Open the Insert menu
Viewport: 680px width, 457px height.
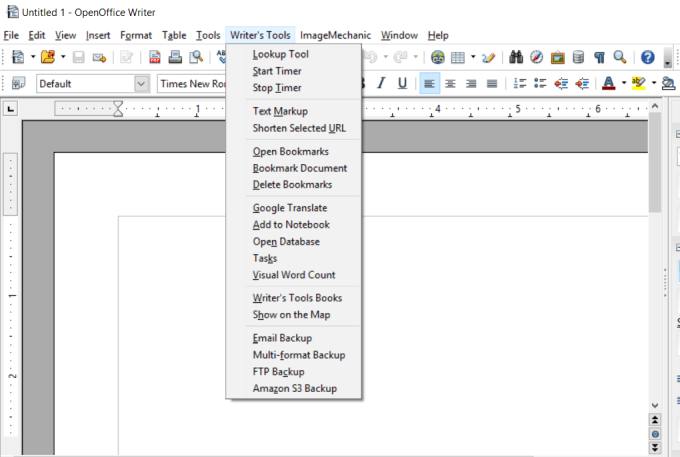click(x=98, y=36)
